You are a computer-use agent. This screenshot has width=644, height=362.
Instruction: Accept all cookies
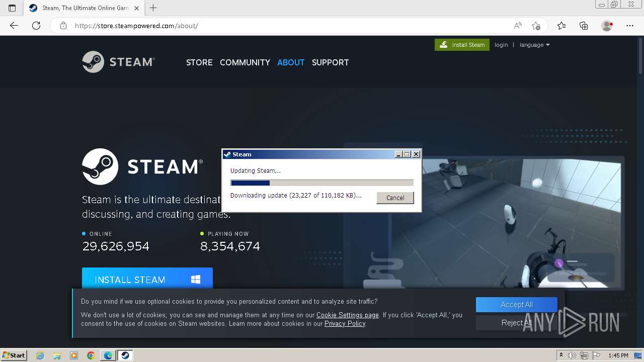tap(517, 305)
